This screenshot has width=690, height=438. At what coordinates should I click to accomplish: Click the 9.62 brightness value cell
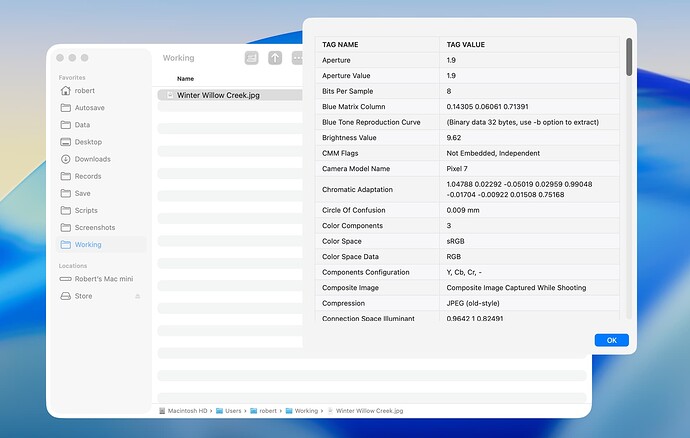(529, 138)
